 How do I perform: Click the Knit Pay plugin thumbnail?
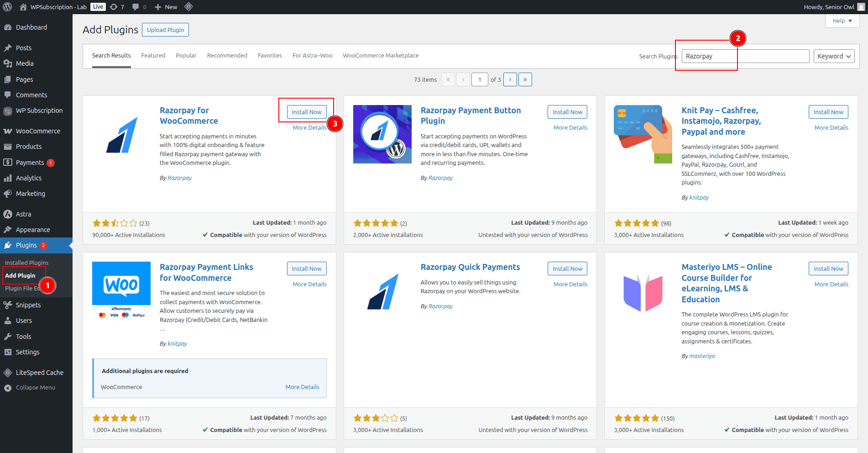coord(643,134)
